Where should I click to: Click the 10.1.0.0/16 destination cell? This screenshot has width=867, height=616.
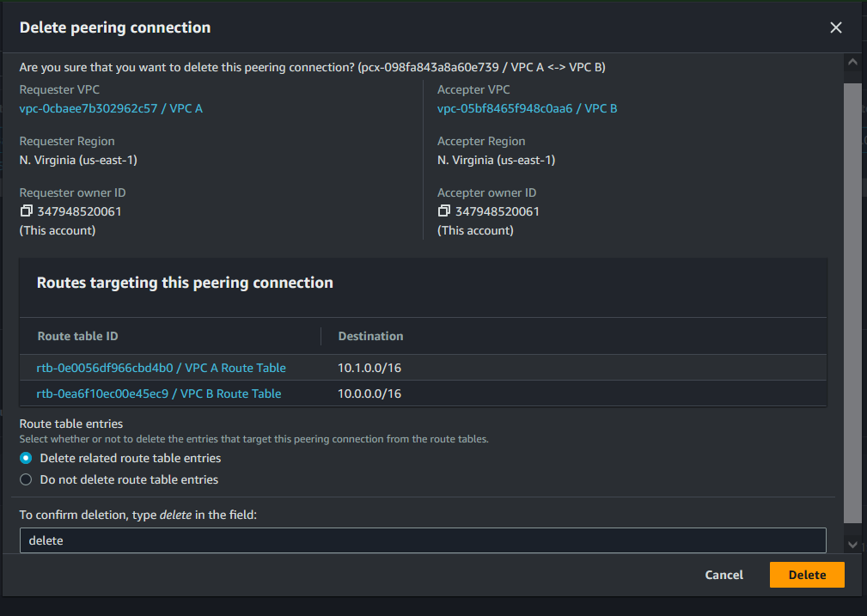pyautogui.click(x=369, y=368)
